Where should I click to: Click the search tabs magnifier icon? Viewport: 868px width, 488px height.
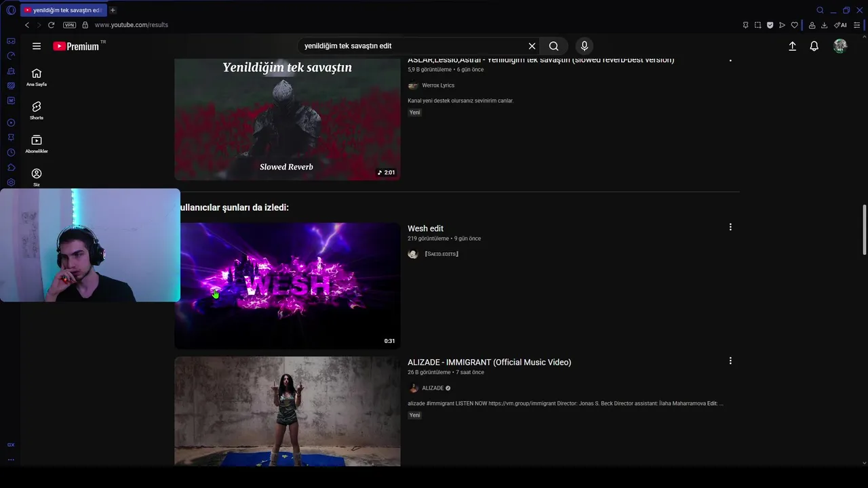820,10
